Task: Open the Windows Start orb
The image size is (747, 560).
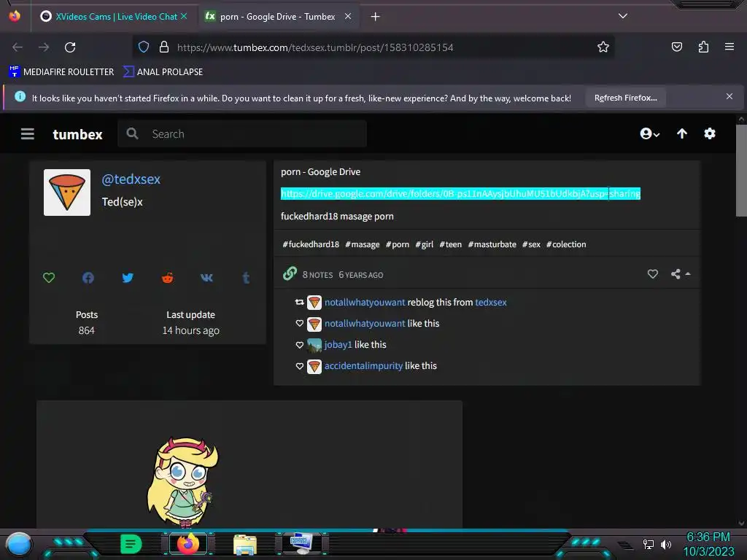Action: [x=19, y=545]
